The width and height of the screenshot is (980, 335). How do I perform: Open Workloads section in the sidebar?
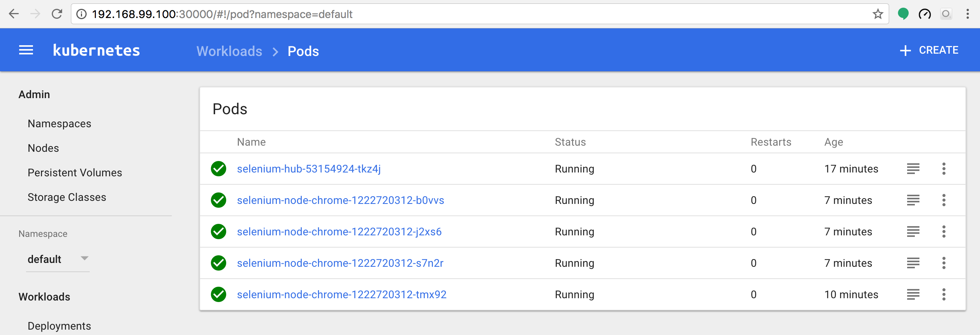[44, 297]
